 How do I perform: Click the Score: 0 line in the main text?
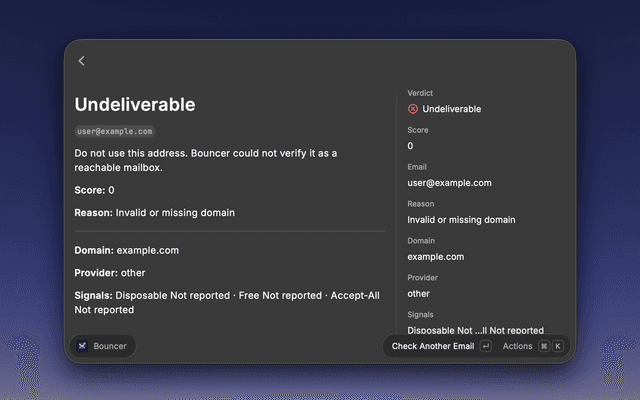point(94,190)
